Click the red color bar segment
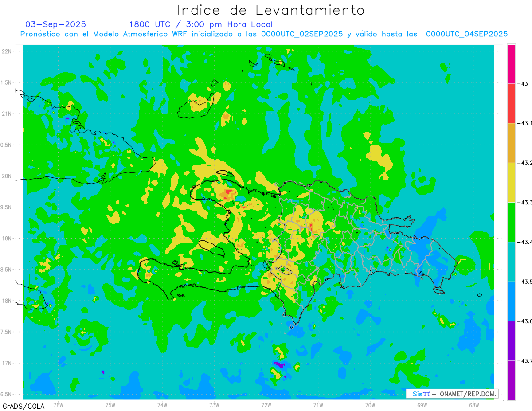The image size is (532, 411). pyautogui.click(x=511, y=103)
